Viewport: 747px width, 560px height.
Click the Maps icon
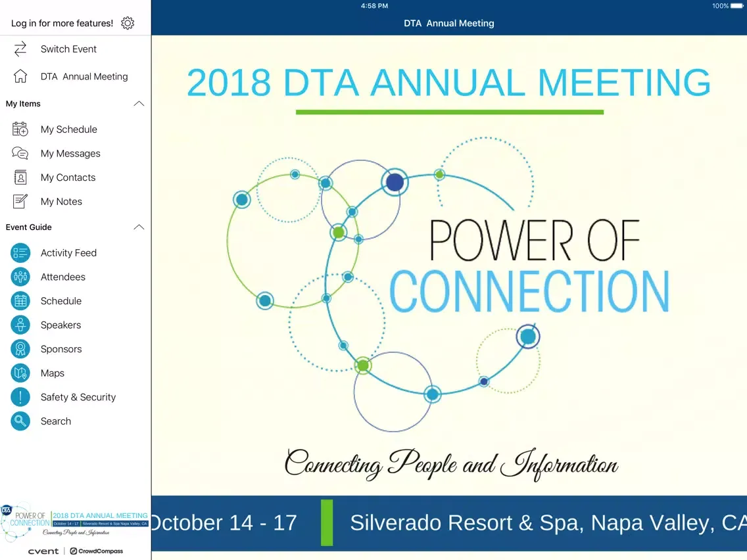click(20, 373)
